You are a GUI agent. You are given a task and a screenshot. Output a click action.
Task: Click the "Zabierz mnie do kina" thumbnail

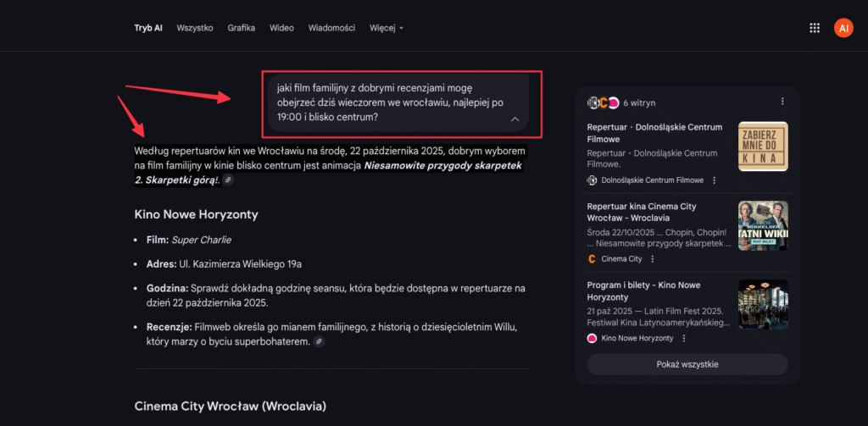(763, 147)
